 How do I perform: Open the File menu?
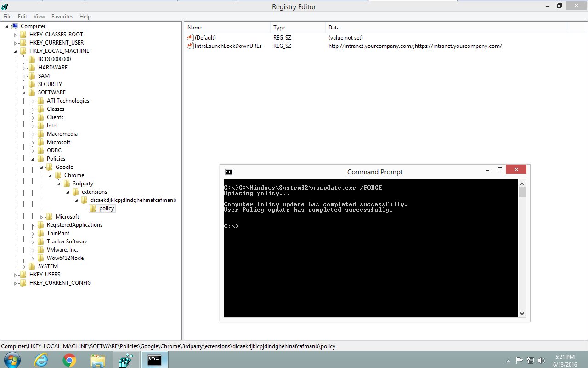point(7,17)
